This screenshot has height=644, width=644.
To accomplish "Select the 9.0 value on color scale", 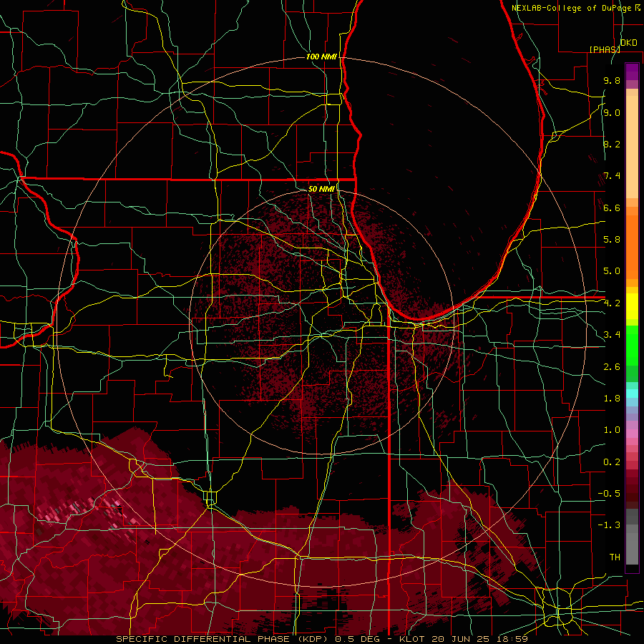I will tap(612, 112).
